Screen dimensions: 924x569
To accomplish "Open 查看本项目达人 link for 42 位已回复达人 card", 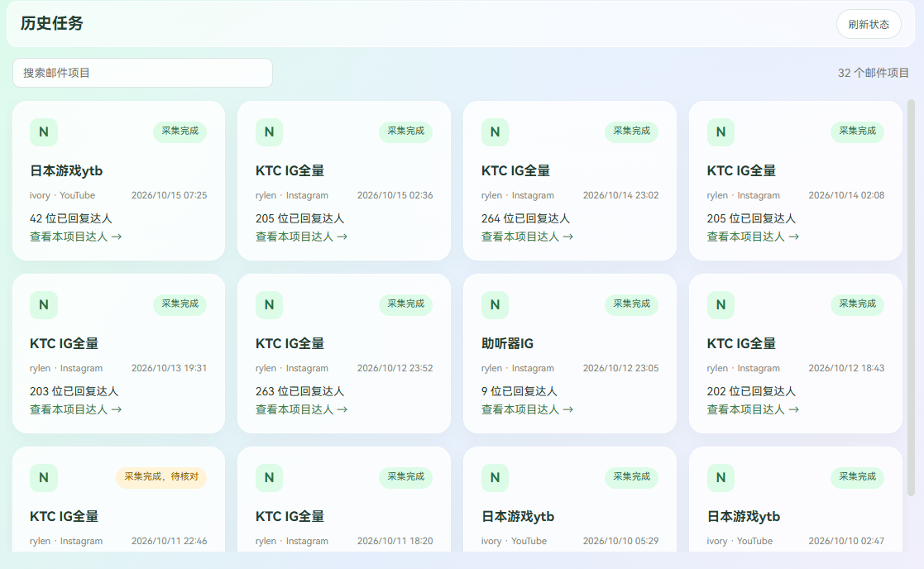I will pos(75,237).
